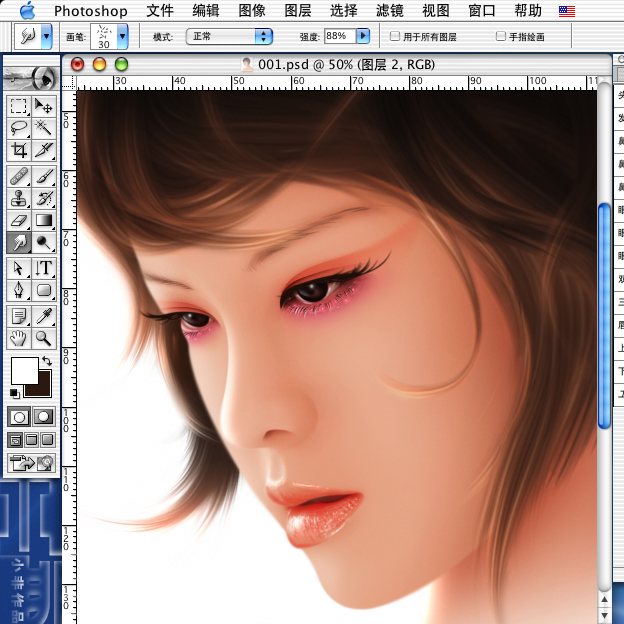Select the Path Selection arrow tool

click(x=19, y=268)
